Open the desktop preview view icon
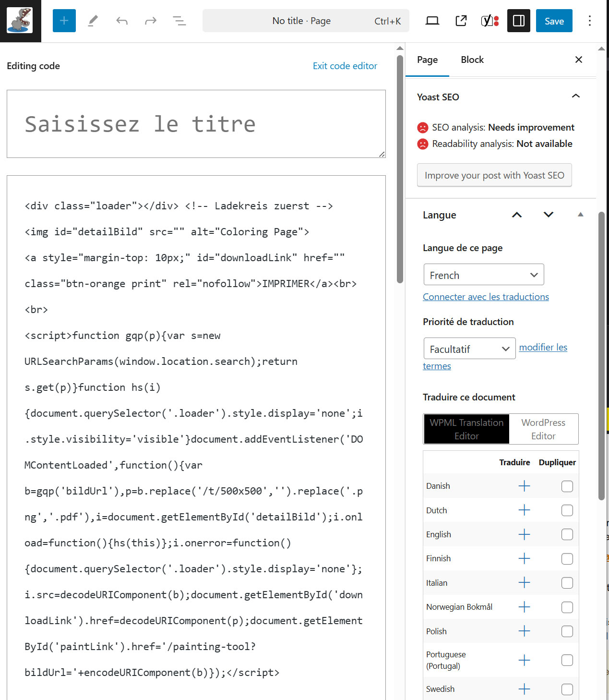The image size is (609, 700). click(432, 21)
